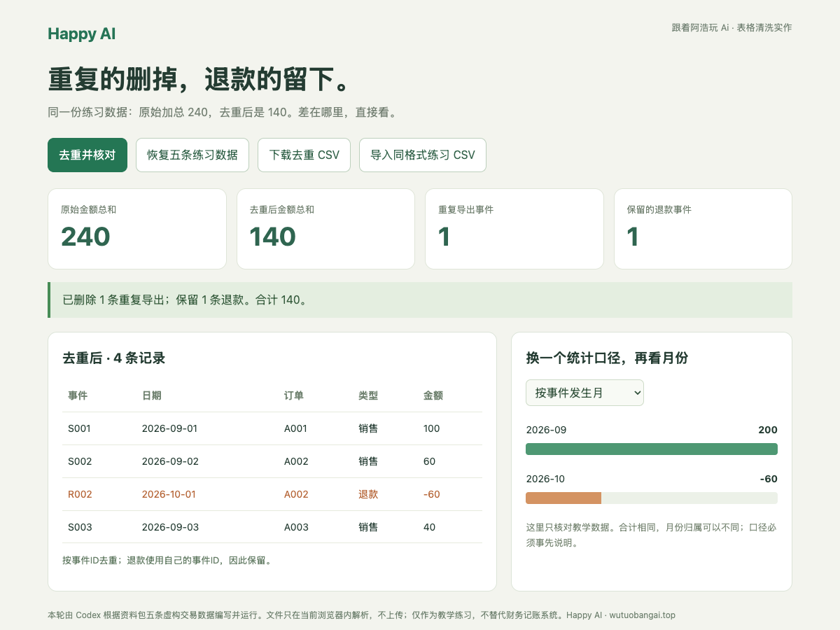The image size is (840, 630).
Task: Select event ID S002 in the table
Action: point(80,461)
